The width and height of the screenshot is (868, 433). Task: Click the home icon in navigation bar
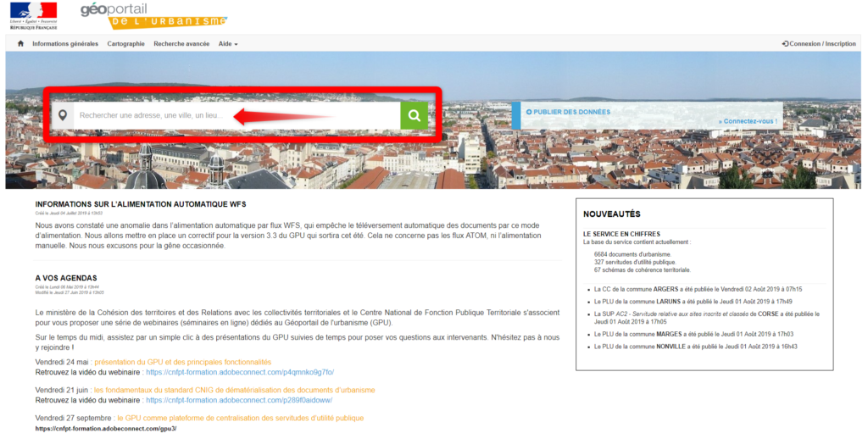point(20,43)
